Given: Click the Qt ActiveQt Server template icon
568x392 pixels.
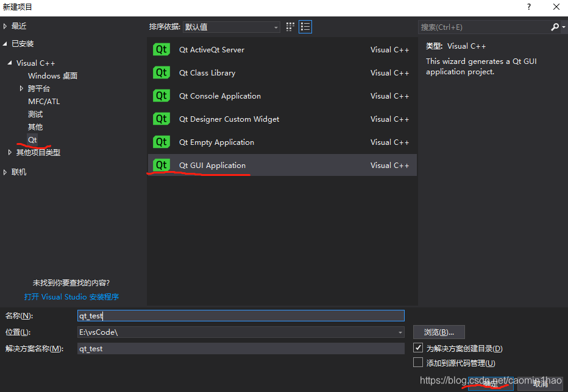Looking at the screenshot, I should [162, 49].
